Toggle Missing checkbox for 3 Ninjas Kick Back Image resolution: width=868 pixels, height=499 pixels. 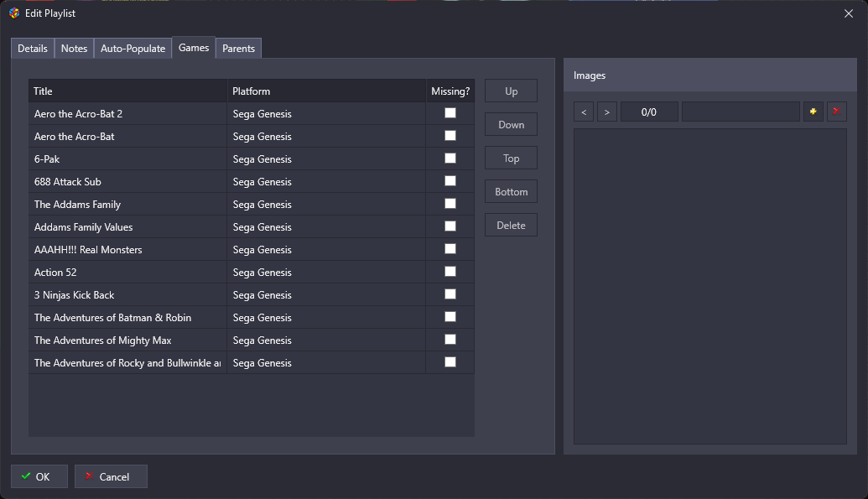click(450, 294)
